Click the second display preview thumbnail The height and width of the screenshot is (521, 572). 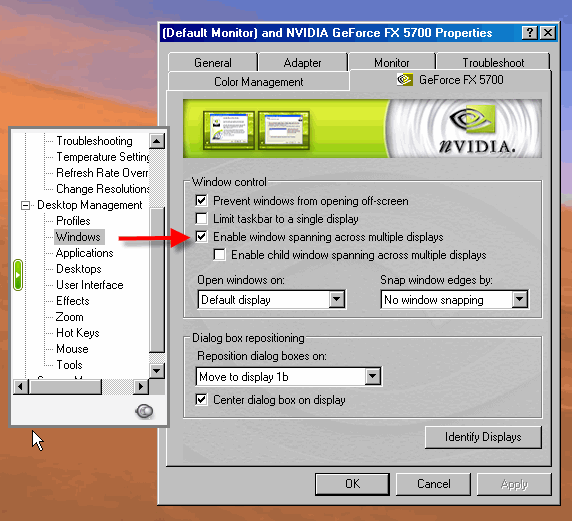point(284,130)
